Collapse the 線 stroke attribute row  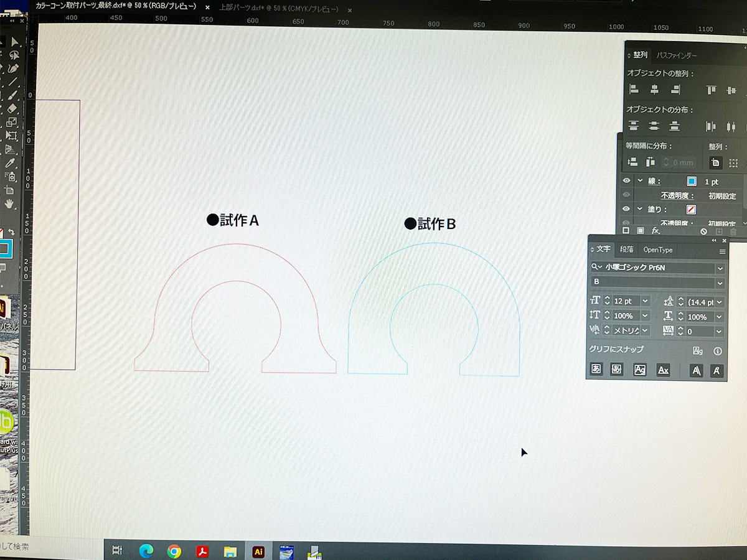[639, 181]
